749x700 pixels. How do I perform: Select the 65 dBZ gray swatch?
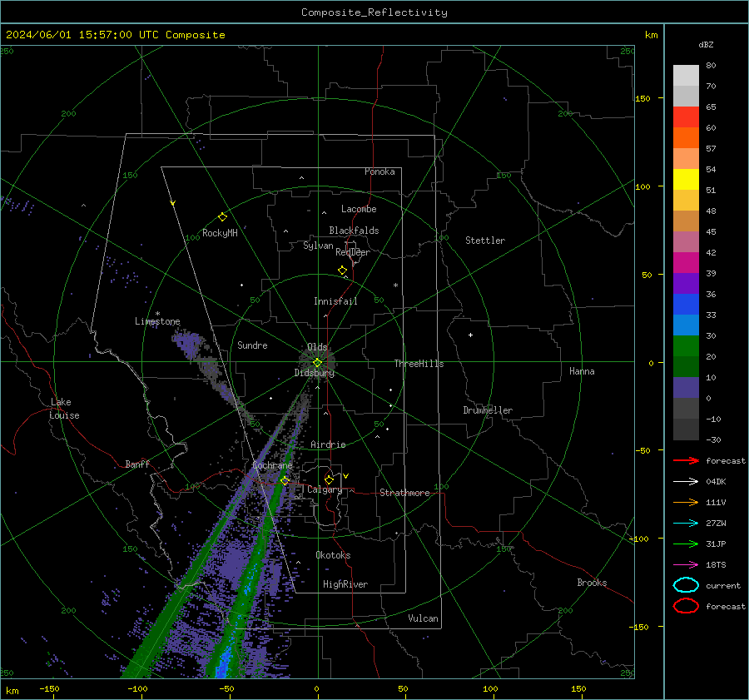point(686,96)
